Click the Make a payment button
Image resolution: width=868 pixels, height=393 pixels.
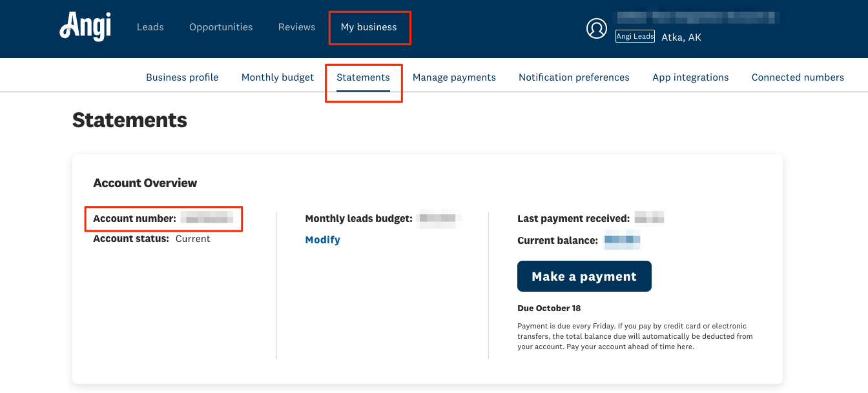point(584,276)
